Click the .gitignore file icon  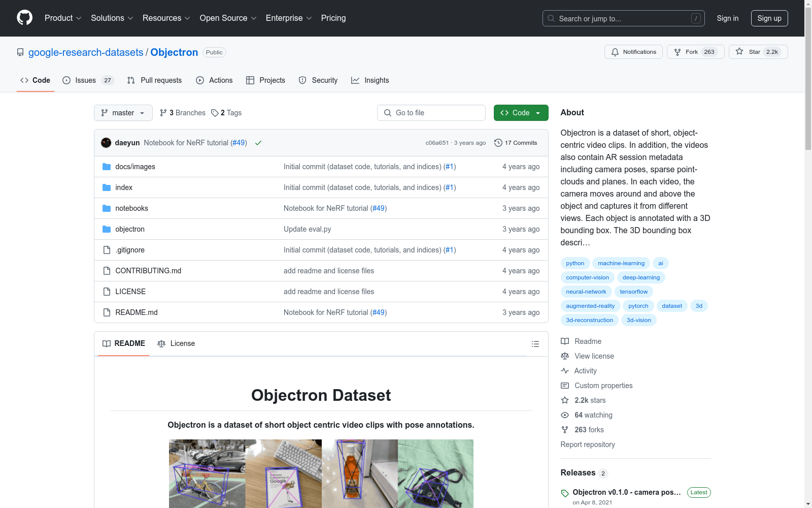[x=107, y=250]
